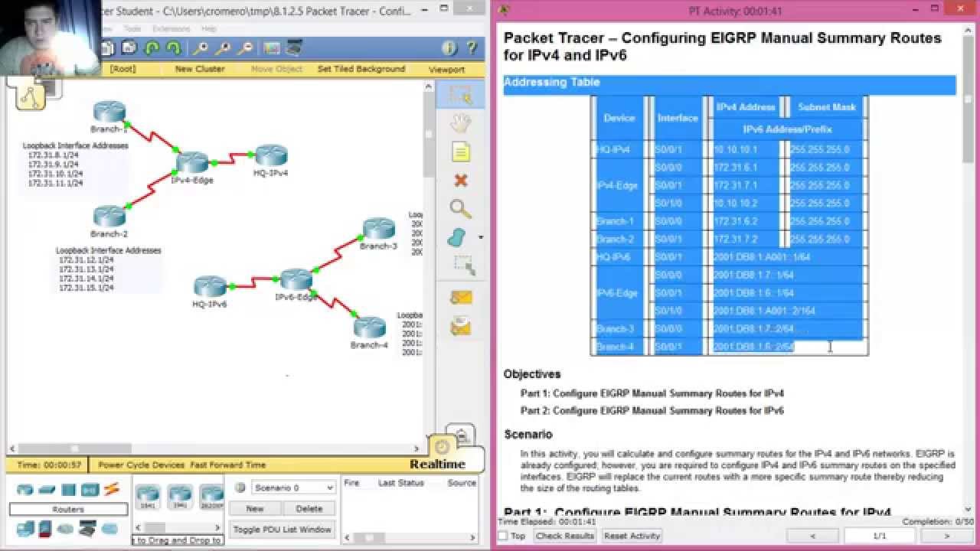Open the Custom Devices Dialog icon
Viewport: 980px width, 551px height.
(294, 48)
